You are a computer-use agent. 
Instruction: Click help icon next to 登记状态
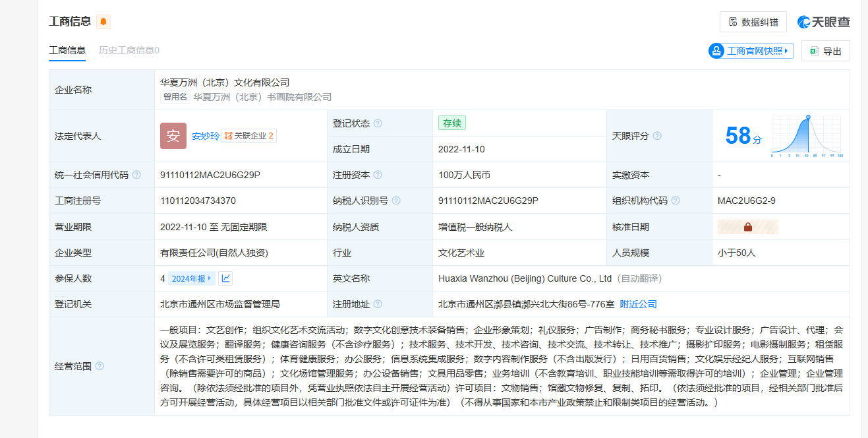378,123
